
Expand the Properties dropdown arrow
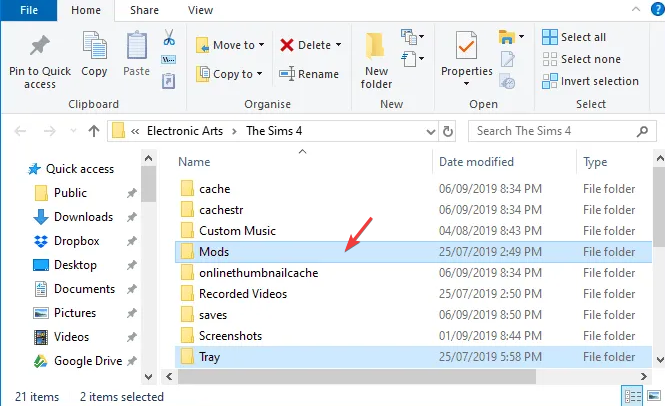point(467,84)
